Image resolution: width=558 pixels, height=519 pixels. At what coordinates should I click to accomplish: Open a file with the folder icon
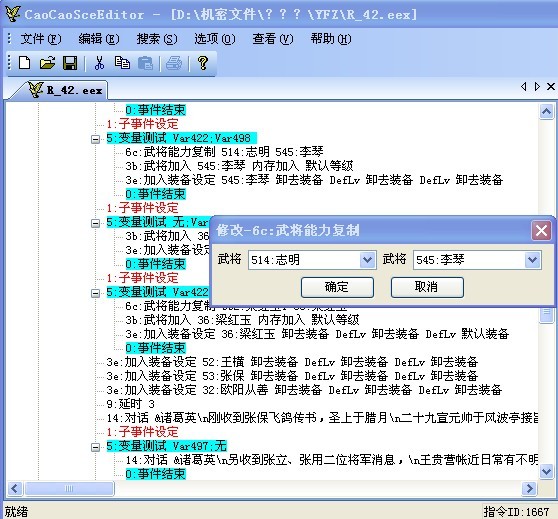coord(47,63)
